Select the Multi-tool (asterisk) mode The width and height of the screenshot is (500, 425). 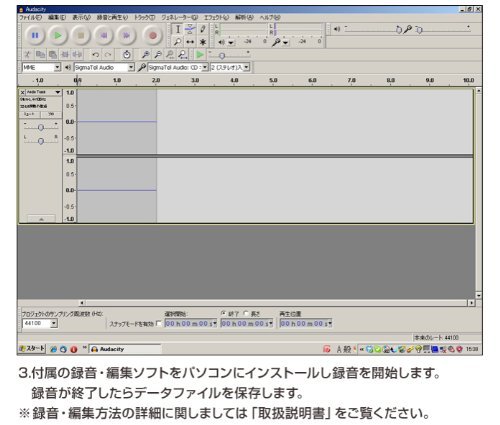tap(203, 42)
